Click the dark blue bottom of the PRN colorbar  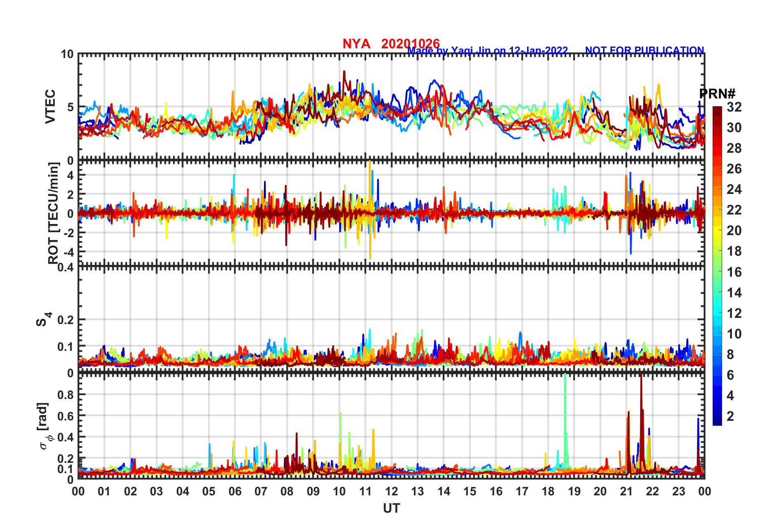pyautogui.click(x=717, y=421)
